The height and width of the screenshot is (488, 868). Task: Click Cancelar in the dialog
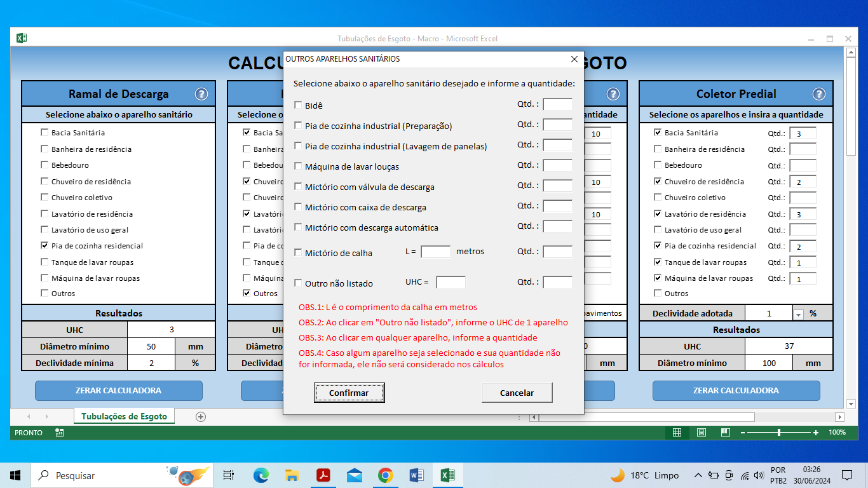point(517,393)
